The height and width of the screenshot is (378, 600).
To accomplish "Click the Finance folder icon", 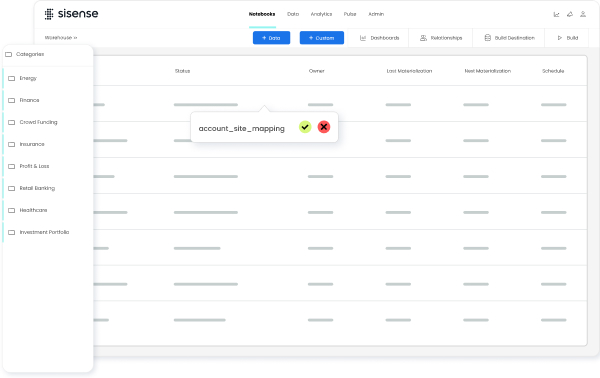I will 11,100.
